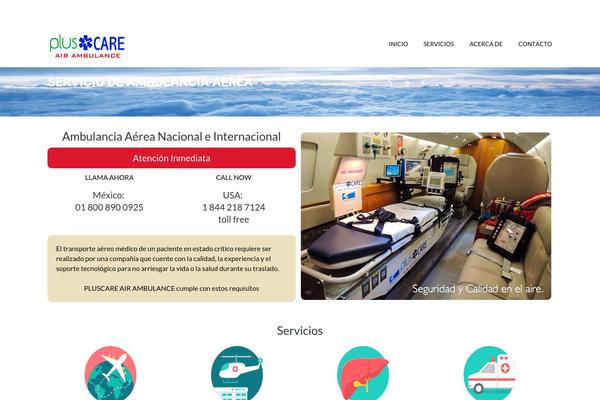The height and width of the screenshot is (400, 600).
Task: Select the ground ambulance service icon
Action: 489,373
